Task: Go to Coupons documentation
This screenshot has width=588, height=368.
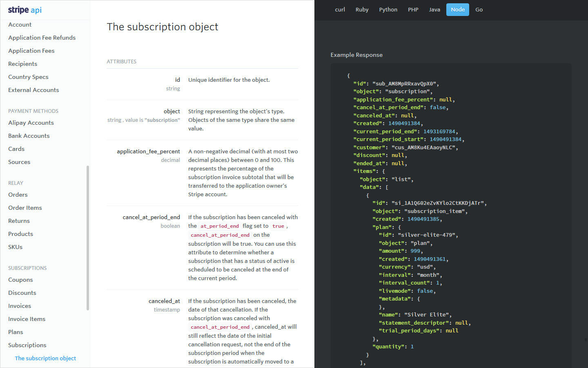Action: click(x=20, y=280)
